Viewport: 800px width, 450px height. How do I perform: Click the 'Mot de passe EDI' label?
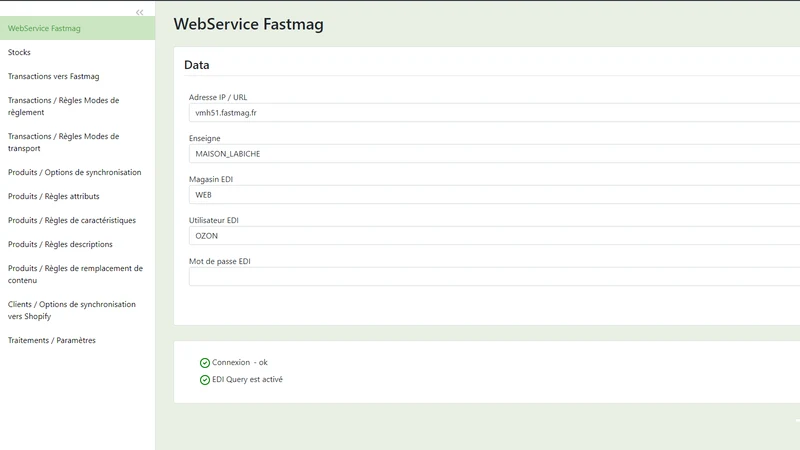[x=220, y=261]
